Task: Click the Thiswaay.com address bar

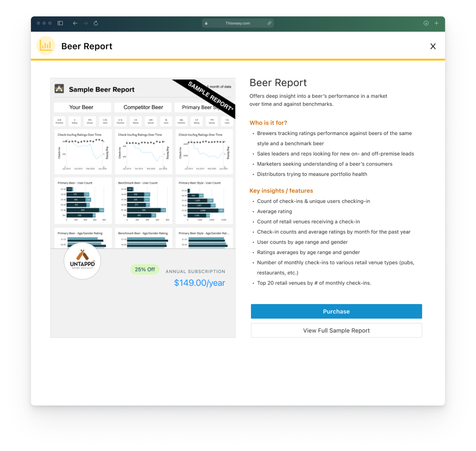Action: coord(237,23)
